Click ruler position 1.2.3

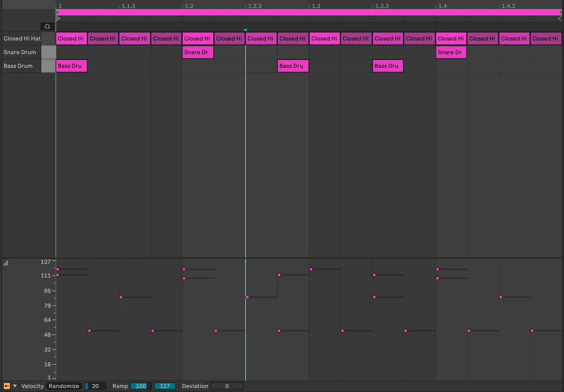255,6
